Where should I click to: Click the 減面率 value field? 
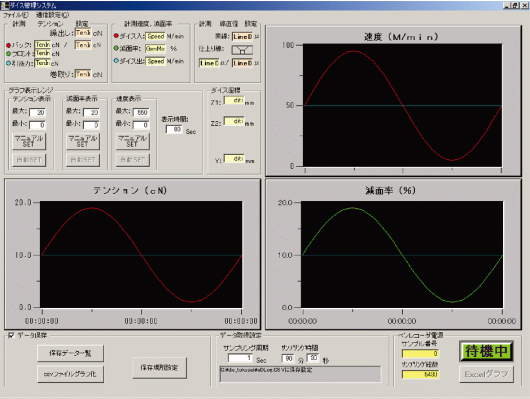[155, 49]
